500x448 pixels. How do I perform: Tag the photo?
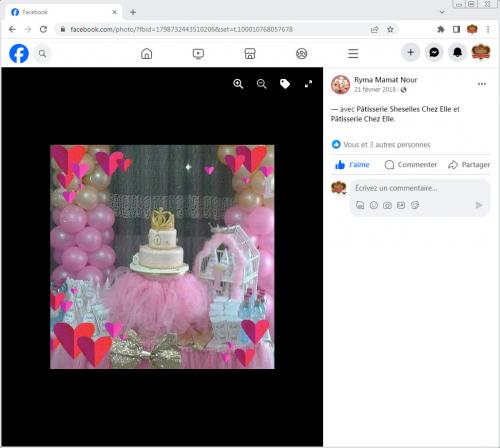285,84
